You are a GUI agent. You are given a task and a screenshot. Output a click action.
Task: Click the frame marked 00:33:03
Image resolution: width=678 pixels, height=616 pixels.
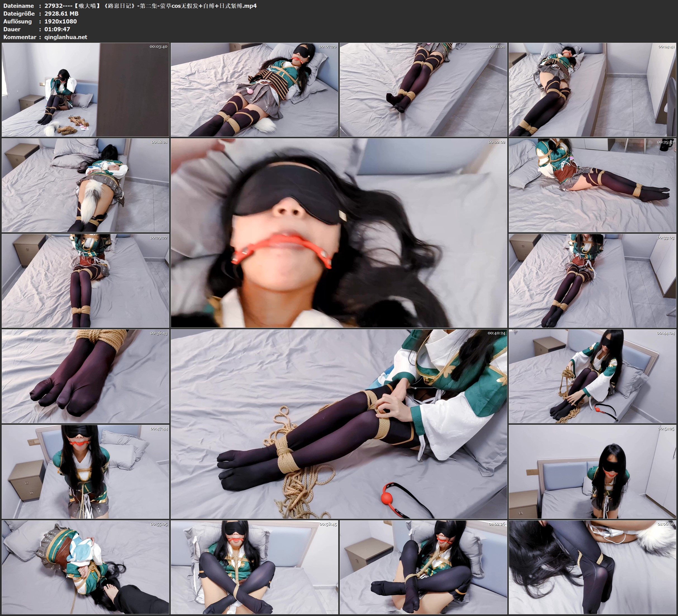coord(592,281)
